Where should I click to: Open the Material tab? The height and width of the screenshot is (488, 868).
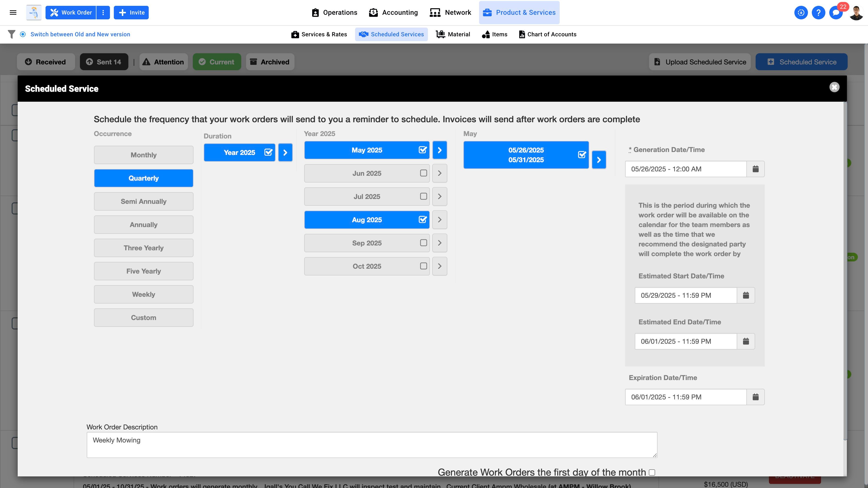[x=453, y=34]
